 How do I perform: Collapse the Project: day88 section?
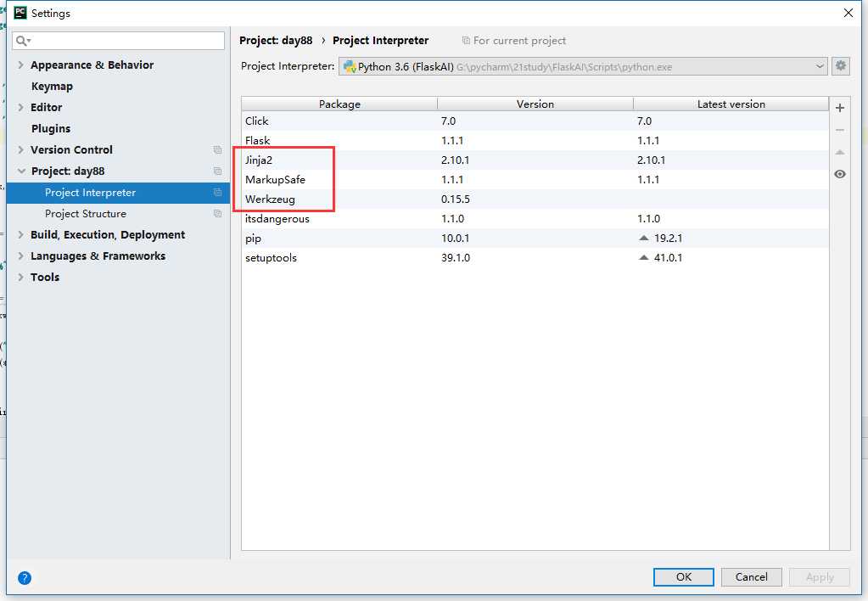click(x=21, y=171)
